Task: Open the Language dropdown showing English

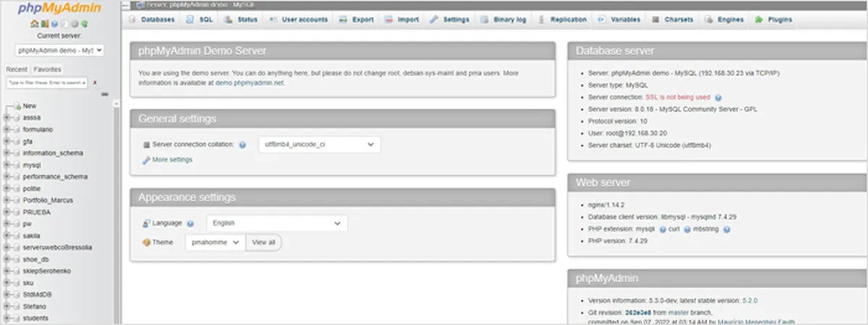Action: click(277, 224)
